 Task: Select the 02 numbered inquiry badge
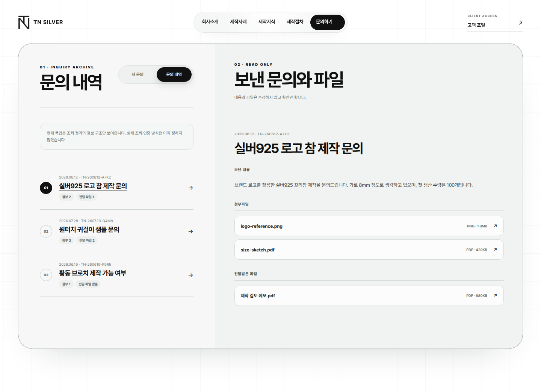(x=46, y=232)
